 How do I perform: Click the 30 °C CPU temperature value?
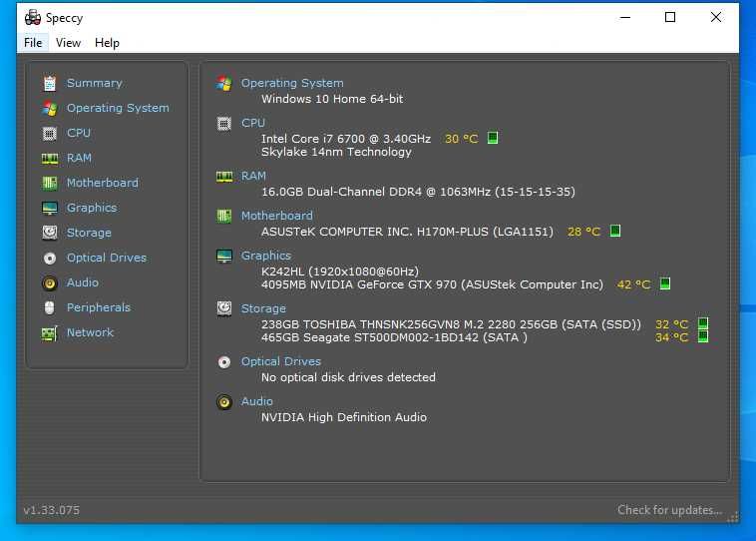[x=462, y=139]
